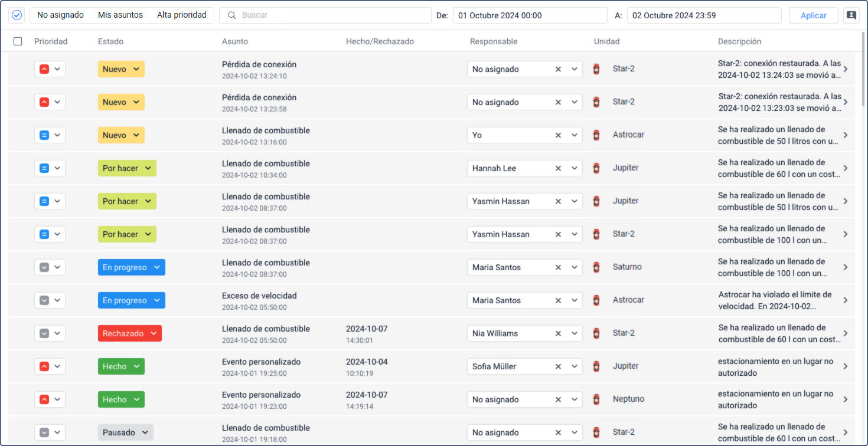Click the unit icon in Sofia Müller's row
The image size is (868, 446).
pos(596,366)
